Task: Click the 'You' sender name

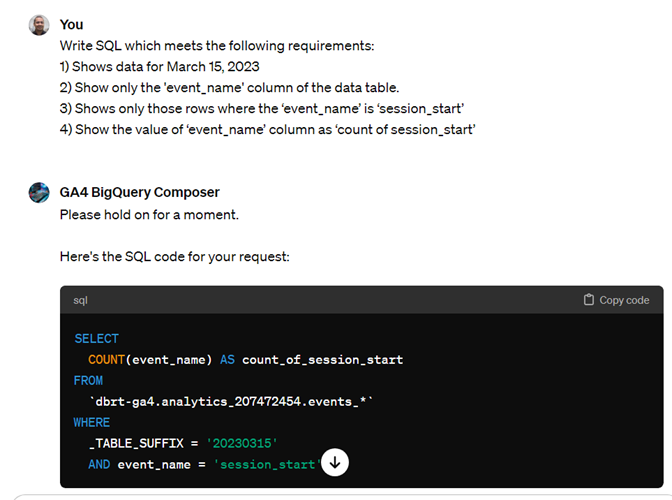Action: (72, 25)
